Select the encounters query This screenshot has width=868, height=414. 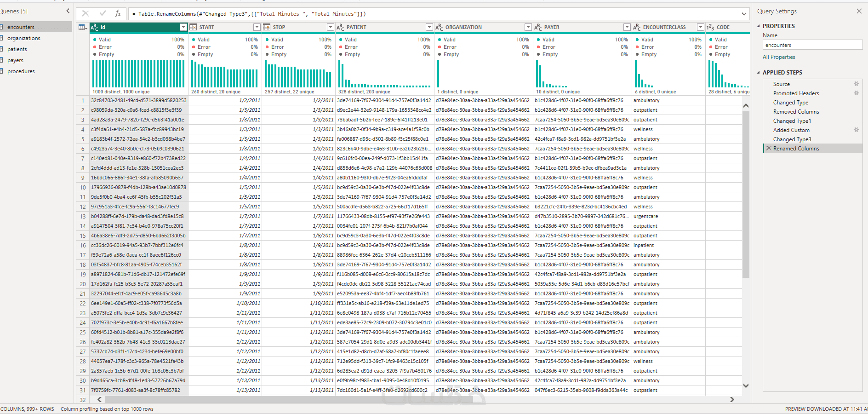(x=36, y=27)
